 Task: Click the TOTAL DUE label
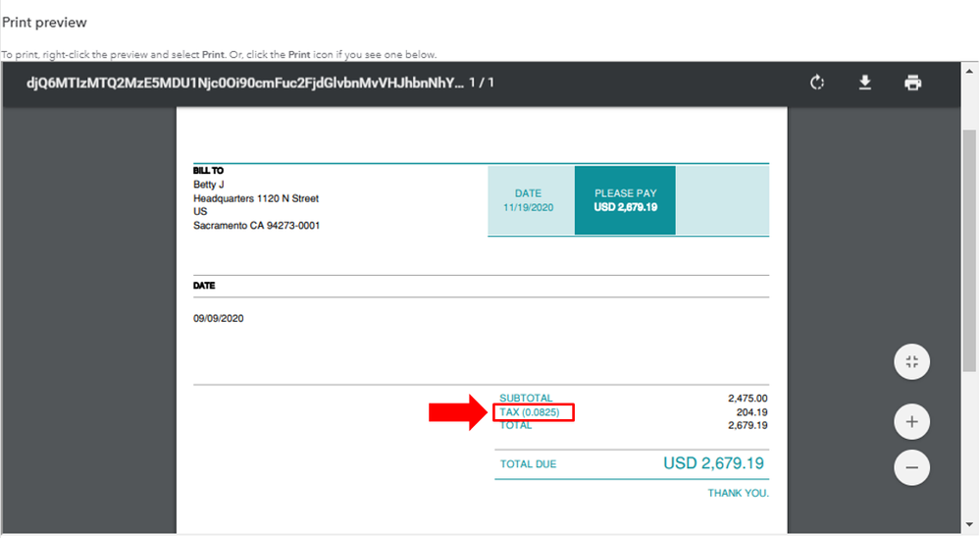pyautogui.click(x=528, y=464)
